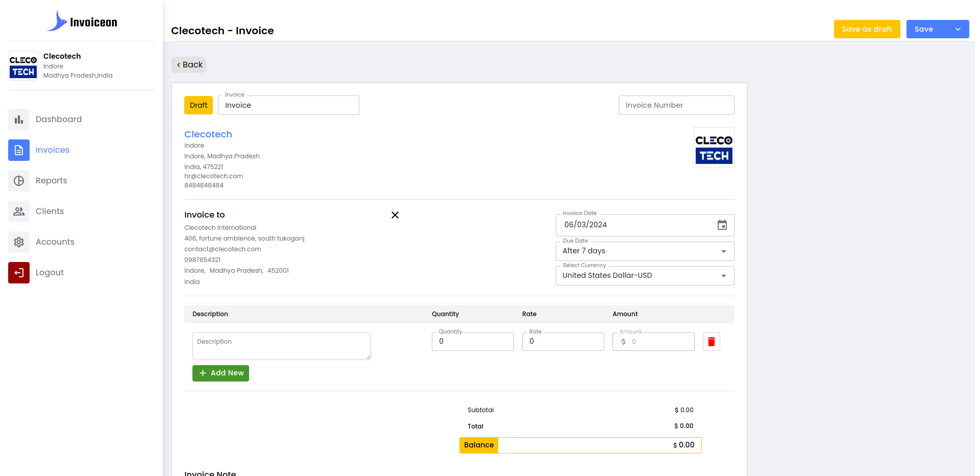The image size is (980, 476).
Task: Focus the Description textarea
Action: pos(282,346)
